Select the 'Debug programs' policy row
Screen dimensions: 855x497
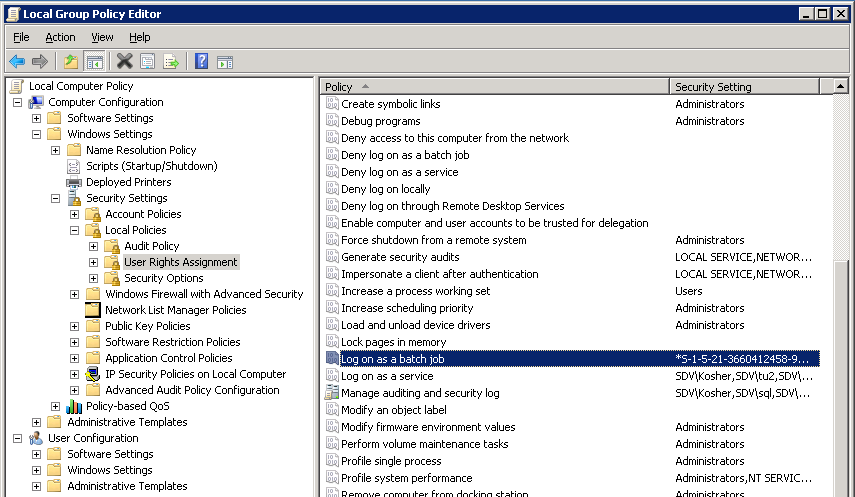380,121
